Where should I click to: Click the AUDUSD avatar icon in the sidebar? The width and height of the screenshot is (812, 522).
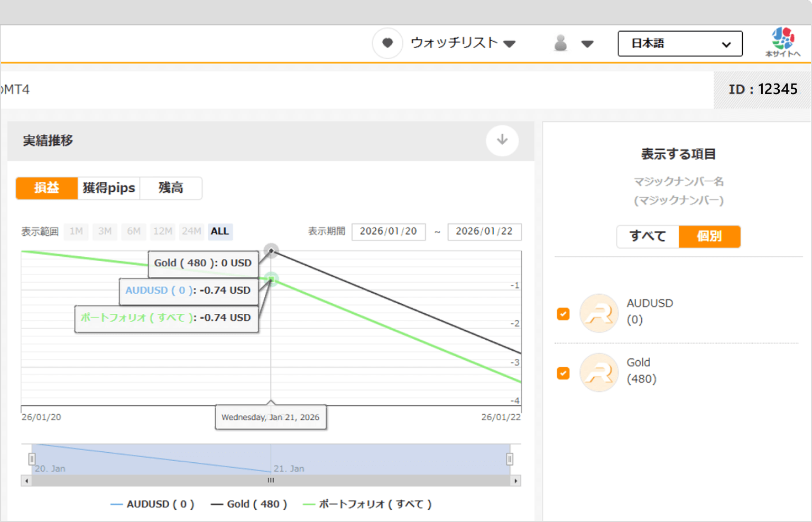click(x=599, y=313)
